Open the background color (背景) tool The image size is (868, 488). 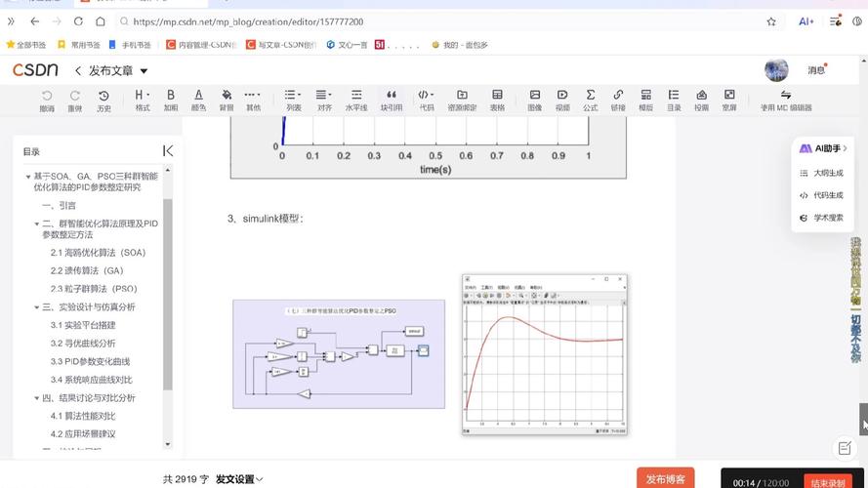[227, 101]
